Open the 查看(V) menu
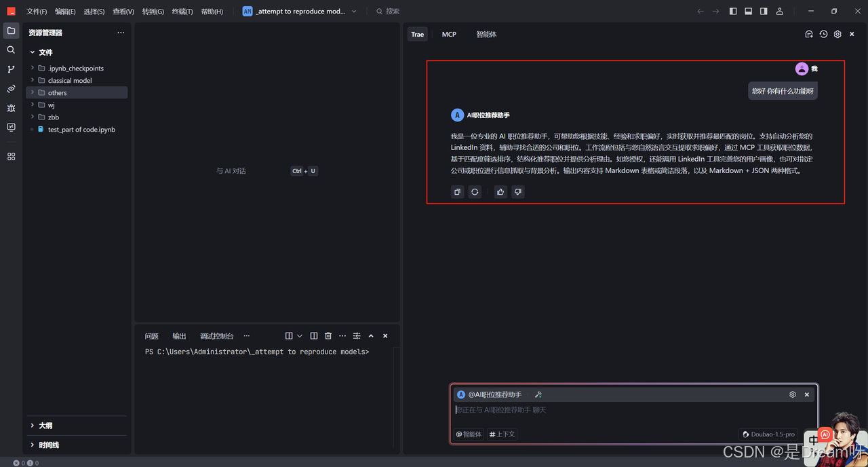Image resolution: width=868 pixels, height=467 pixels. pyautogui.click(x=123, y=12)
